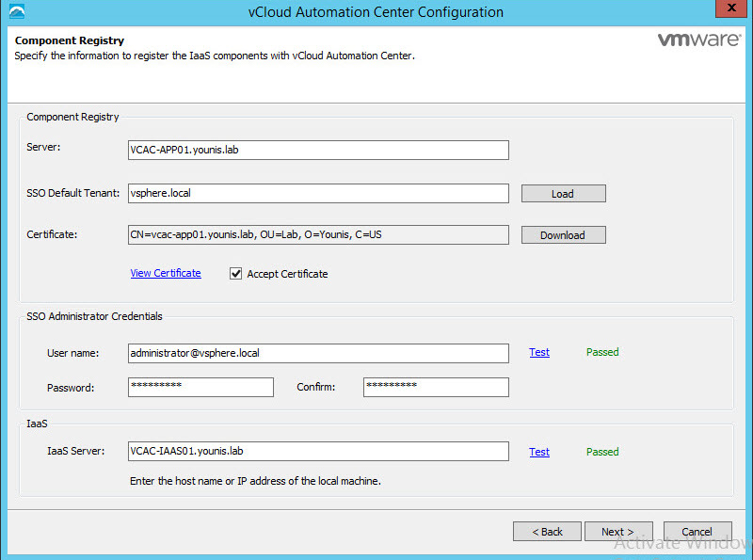Screen dimensions: 753x560
Task: Cancel the configuration wizard
Action: [x=697, y=532]
